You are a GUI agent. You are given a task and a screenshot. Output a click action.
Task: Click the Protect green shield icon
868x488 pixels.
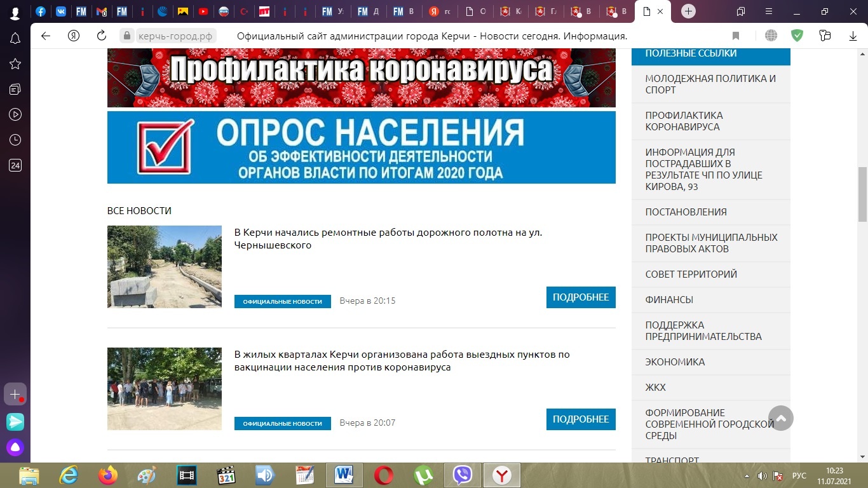coord(797,36)
